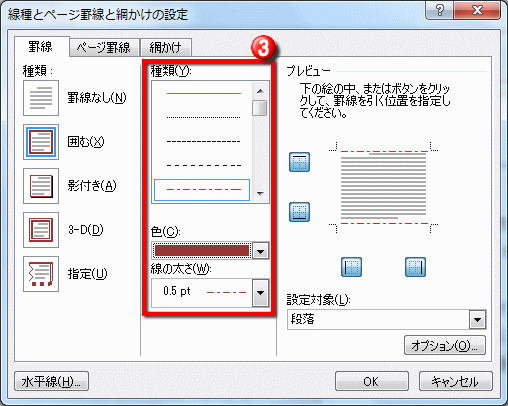This screenshot has width=508, height=406.
Task: Click the dark red color swatch
Action: click(202, 251)
